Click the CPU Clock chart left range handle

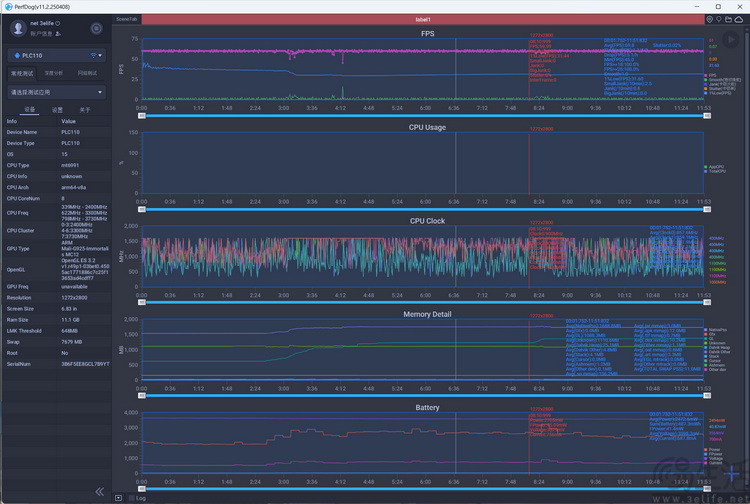click(142, 302)
